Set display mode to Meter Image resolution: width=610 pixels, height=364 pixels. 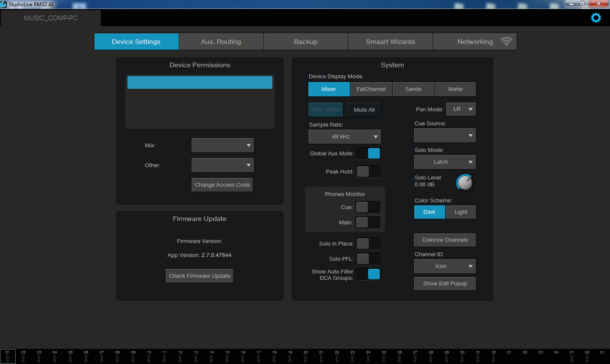coord(456,89)
